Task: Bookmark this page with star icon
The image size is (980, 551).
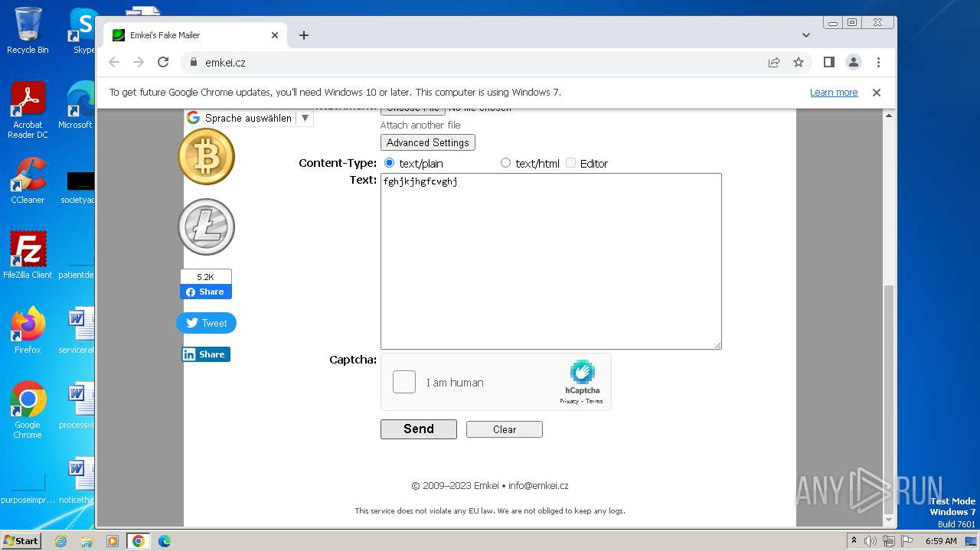Action: (x=799, y=62)
